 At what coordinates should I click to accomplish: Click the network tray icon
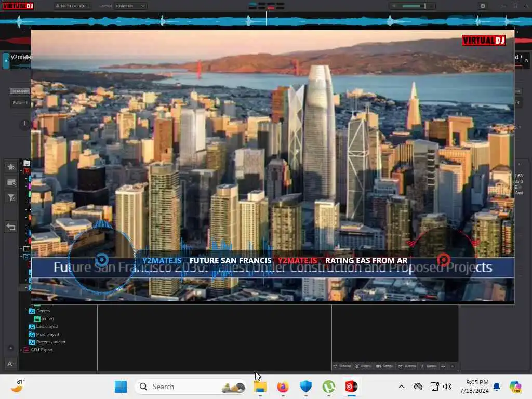tap(434, 387)
